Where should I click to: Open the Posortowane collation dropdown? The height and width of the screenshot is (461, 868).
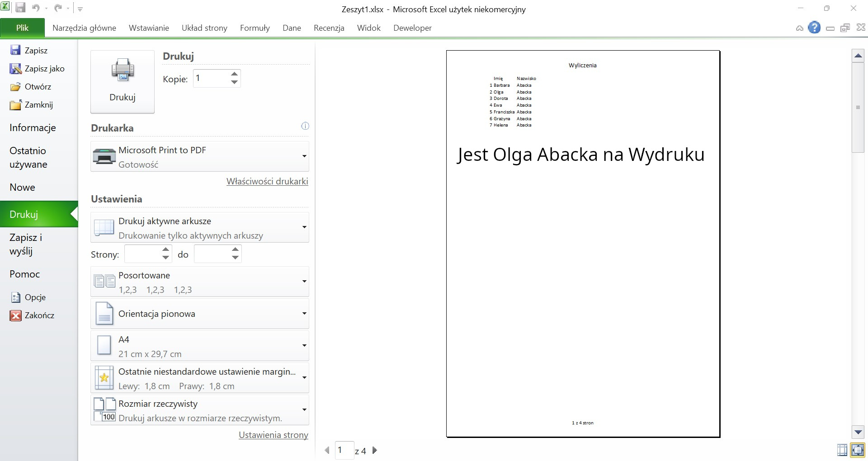click(200, 282)
